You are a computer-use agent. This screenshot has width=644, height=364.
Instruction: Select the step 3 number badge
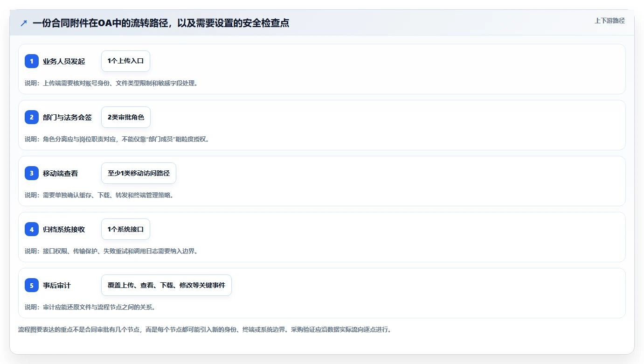coord(32,173)
